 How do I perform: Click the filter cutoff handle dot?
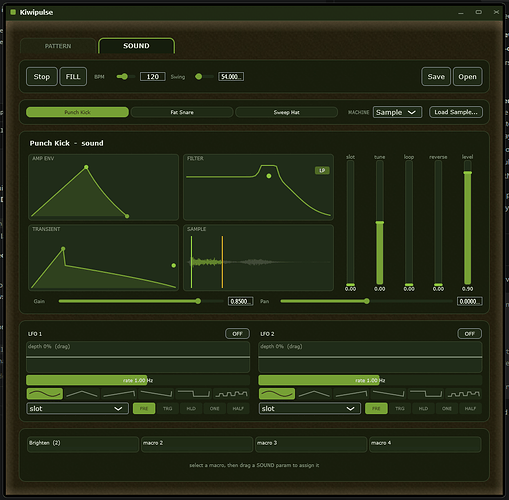(269, 176)
